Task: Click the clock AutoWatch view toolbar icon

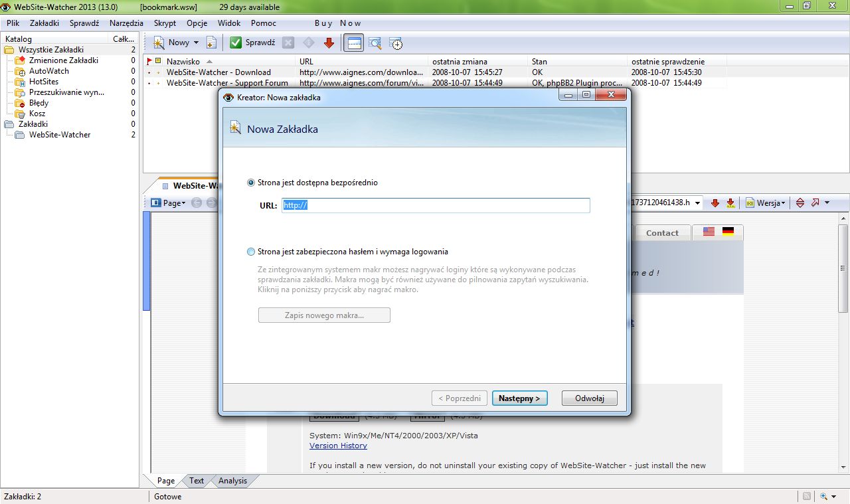Action: click(396, 43)
